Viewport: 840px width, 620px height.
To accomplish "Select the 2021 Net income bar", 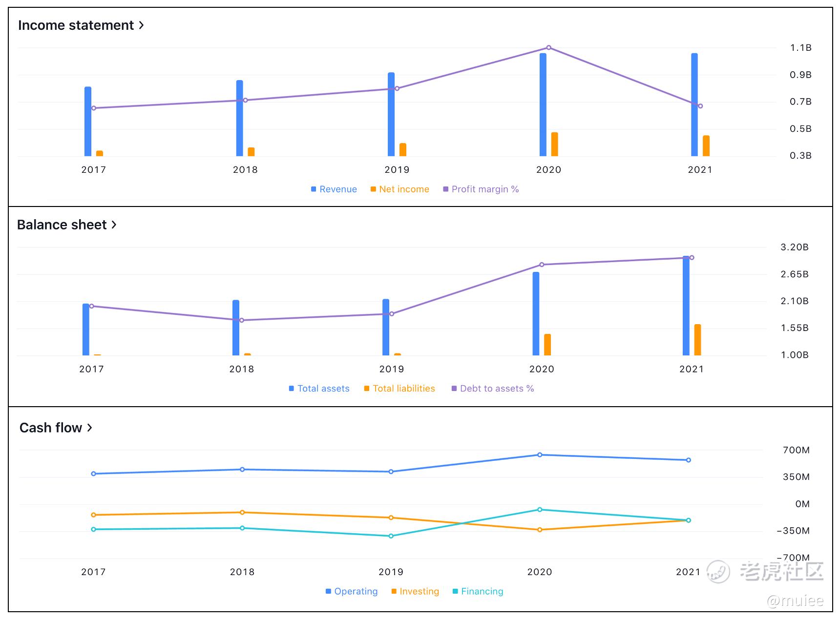I will 706,146.
